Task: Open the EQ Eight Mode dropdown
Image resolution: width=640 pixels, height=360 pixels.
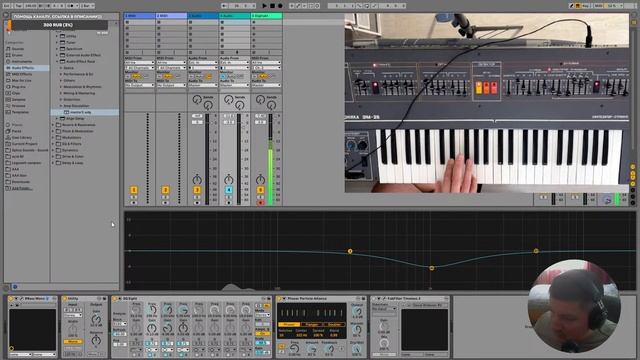Action: (262, 315)
